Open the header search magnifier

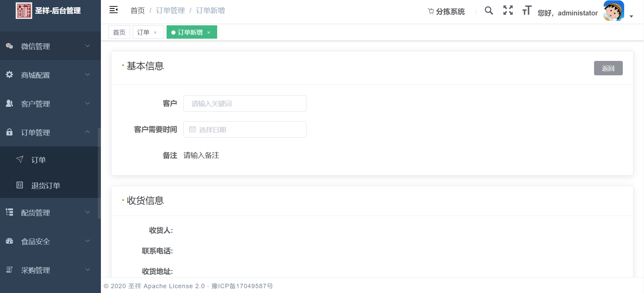(x=489, y=11)
